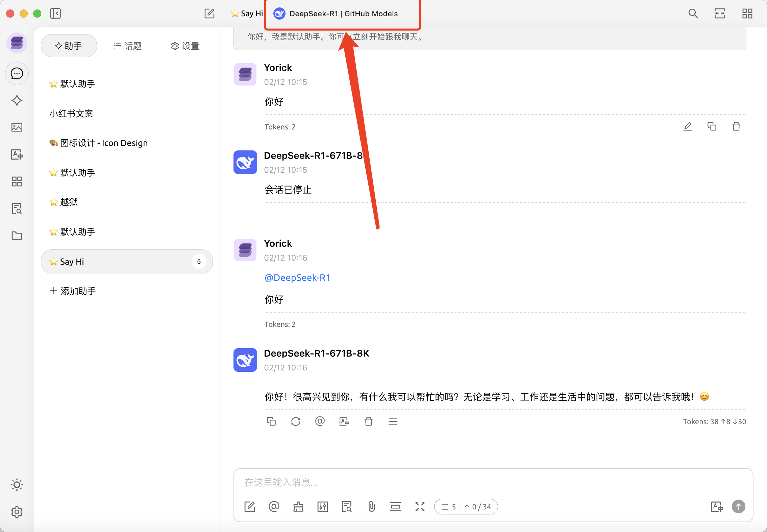This screenshot has height=532, width=767.
Task: Delete the first user message with trash icon
Action: (x=736, y=127)
